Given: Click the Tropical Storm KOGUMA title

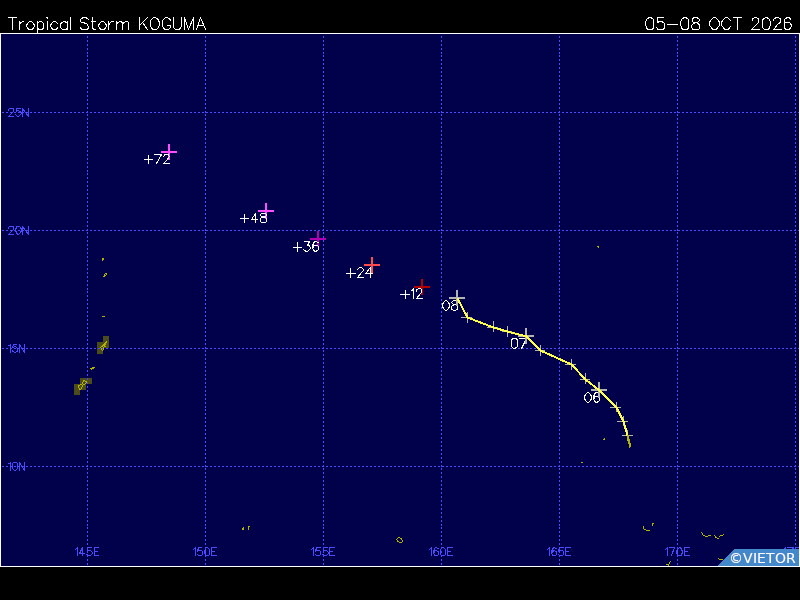Looking at the screenshot, I should coord(107,24).
